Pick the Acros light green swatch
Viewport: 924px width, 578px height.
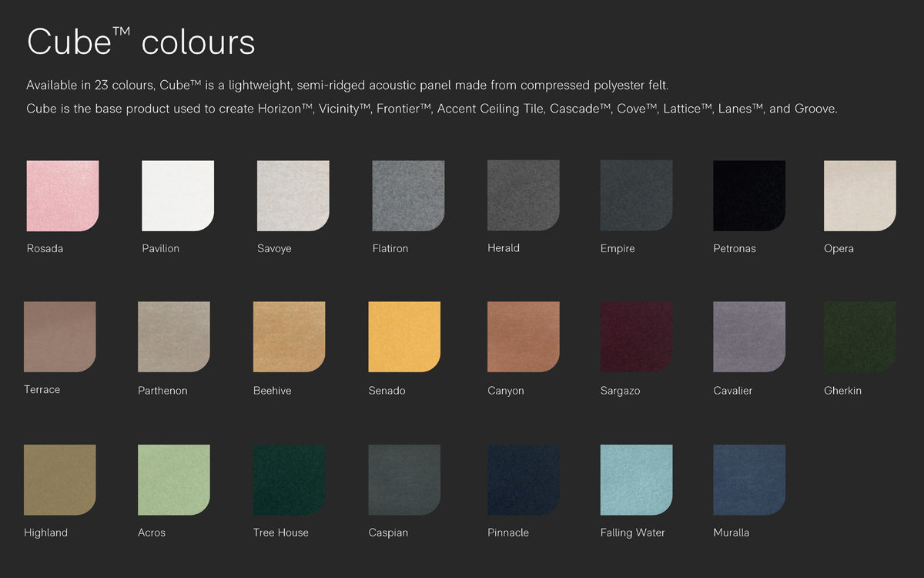coord(174,479)
